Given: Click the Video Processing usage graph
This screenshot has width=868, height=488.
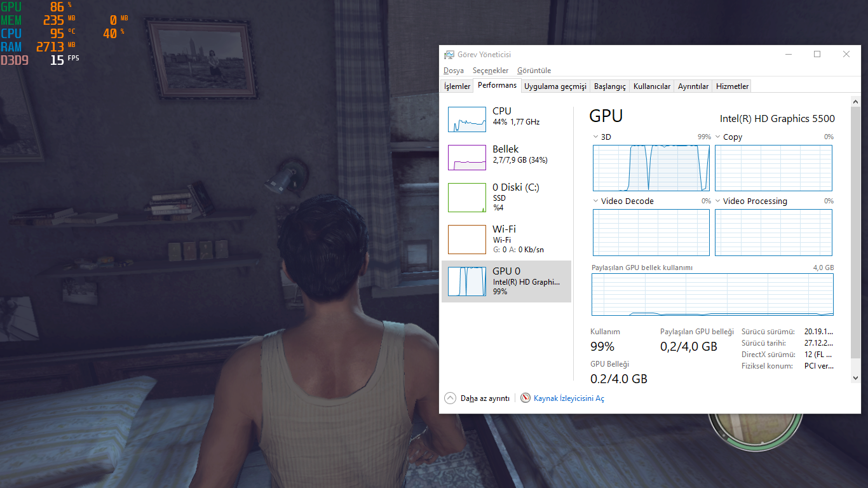Looking at the screenshot, I should [773, 233].
